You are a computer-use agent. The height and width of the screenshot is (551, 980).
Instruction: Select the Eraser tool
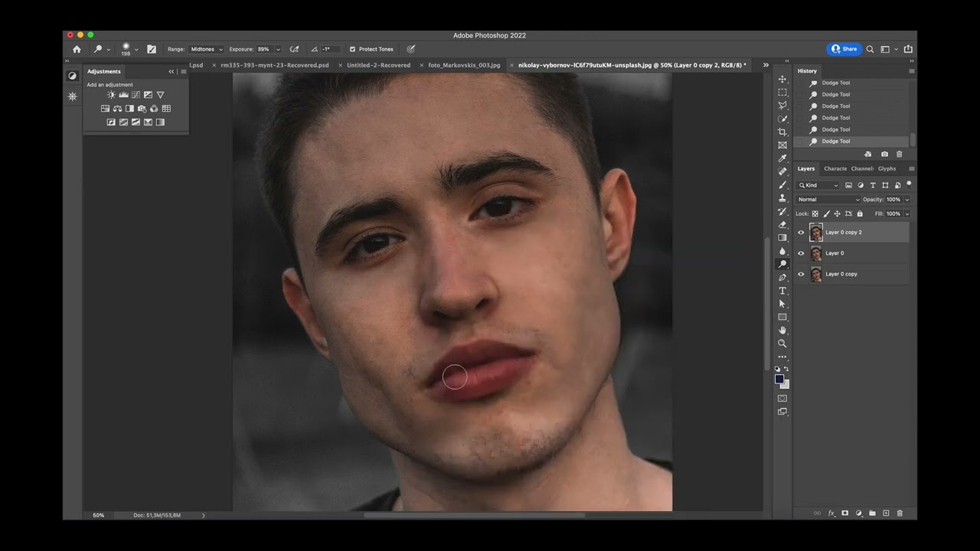(782, 224)
